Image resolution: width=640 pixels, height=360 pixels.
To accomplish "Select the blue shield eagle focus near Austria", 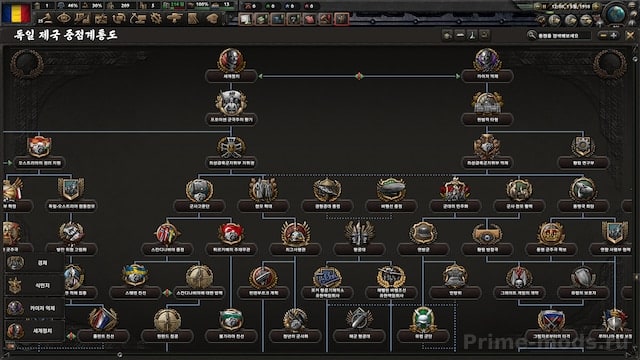I will [71, 196].
